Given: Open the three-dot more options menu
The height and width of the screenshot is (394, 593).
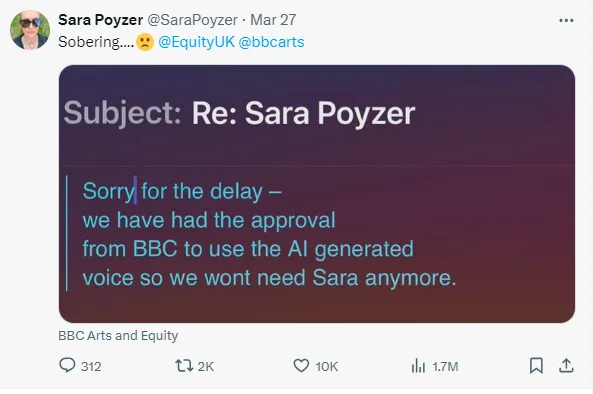Looking at the screenshot, I should pyautogui.click(x=566, y=20).
